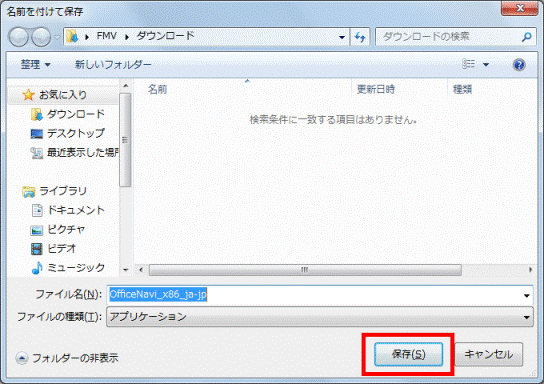Click the 保存(S) button

408,354
